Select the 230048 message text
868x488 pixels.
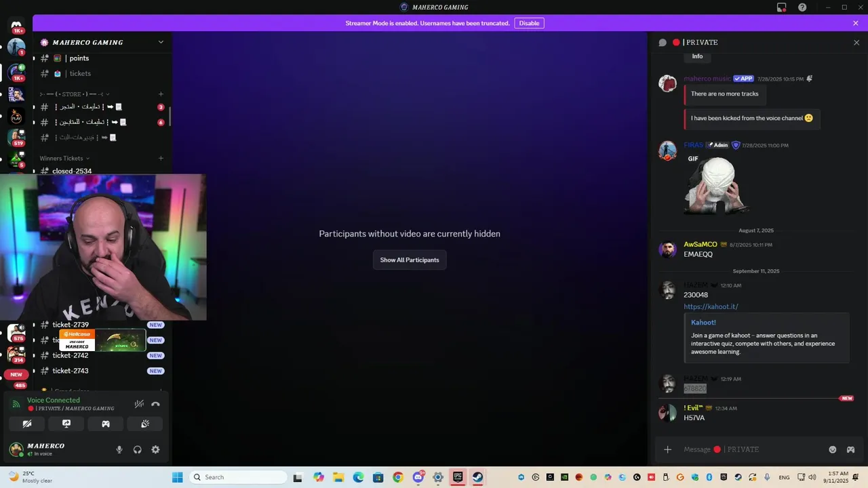pos(696,295)
